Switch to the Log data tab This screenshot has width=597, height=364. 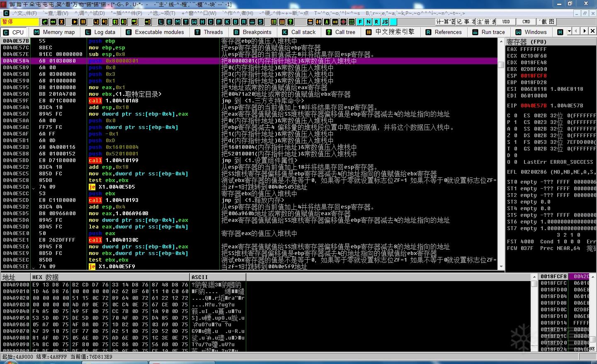click(100, 32)
